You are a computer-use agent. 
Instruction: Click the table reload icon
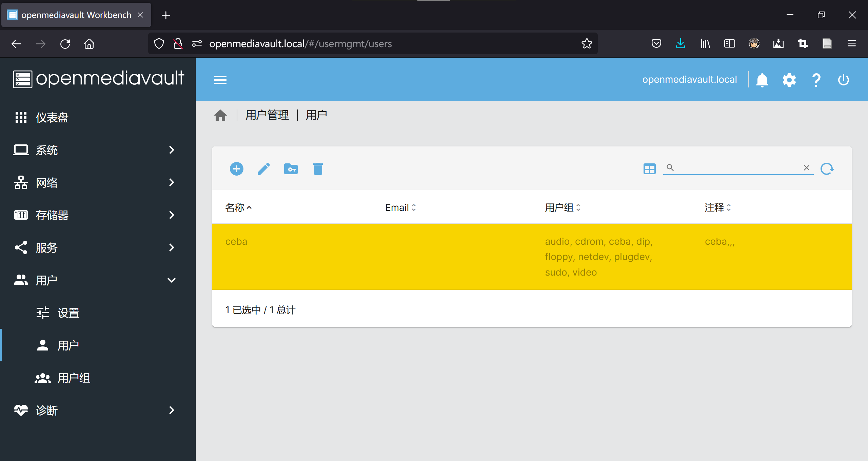coord(827,169)
